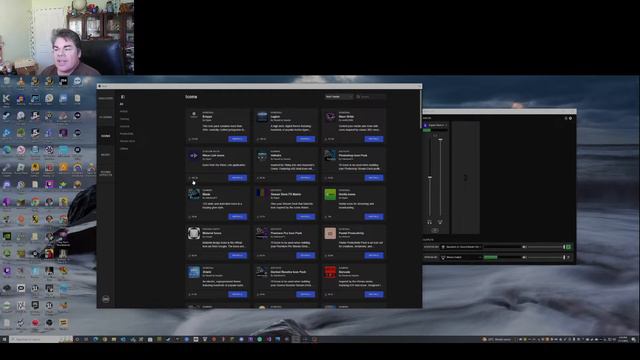The width and height of the screenshot is (640, 360).
Task: Open the green icon pack thumbnail in third row
Action: click(330, 194)
